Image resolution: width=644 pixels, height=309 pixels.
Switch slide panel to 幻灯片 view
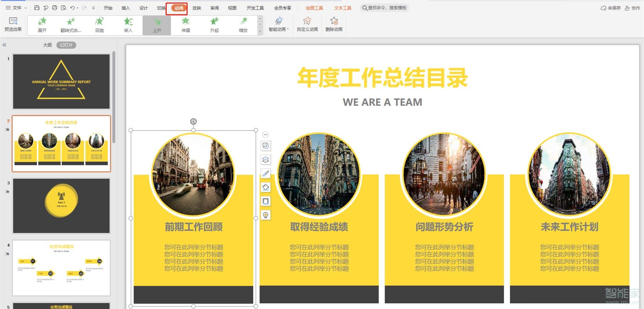pyautogui.click(x=66, y=45)
